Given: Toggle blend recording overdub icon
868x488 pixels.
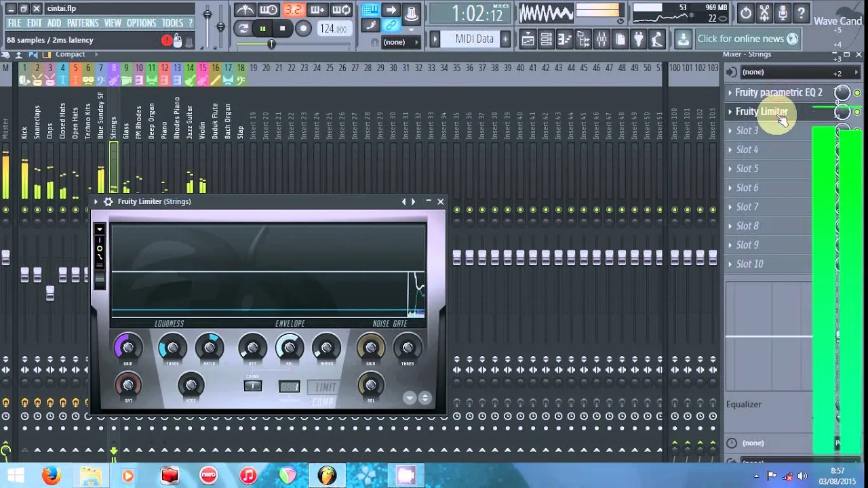Looking at the screenshot, I should 317,10.
